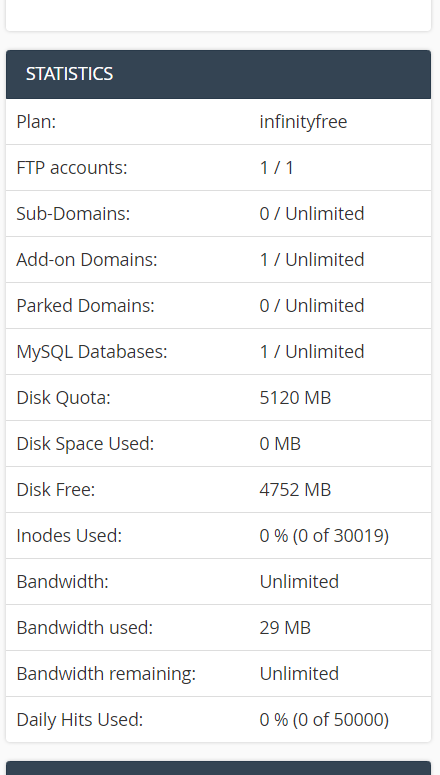
Task: Click the Sub-Domains label
Action: pos(73,214)
